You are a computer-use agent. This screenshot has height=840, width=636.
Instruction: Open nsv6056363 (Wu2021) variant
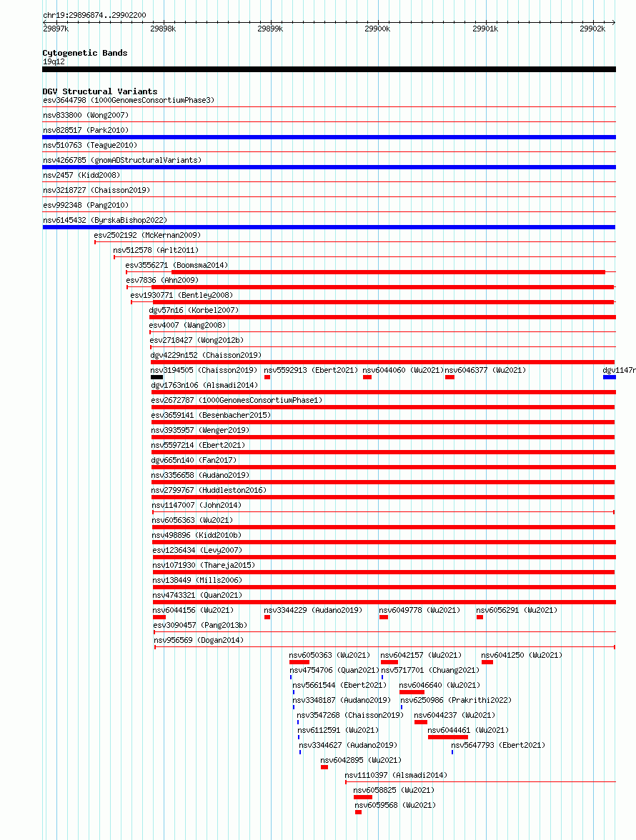tap(192, 520)
